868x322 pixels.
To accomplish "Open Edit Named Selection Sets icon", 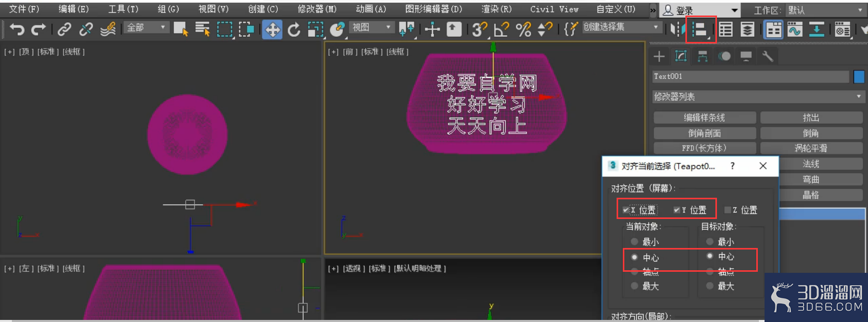I will (570, 30).
